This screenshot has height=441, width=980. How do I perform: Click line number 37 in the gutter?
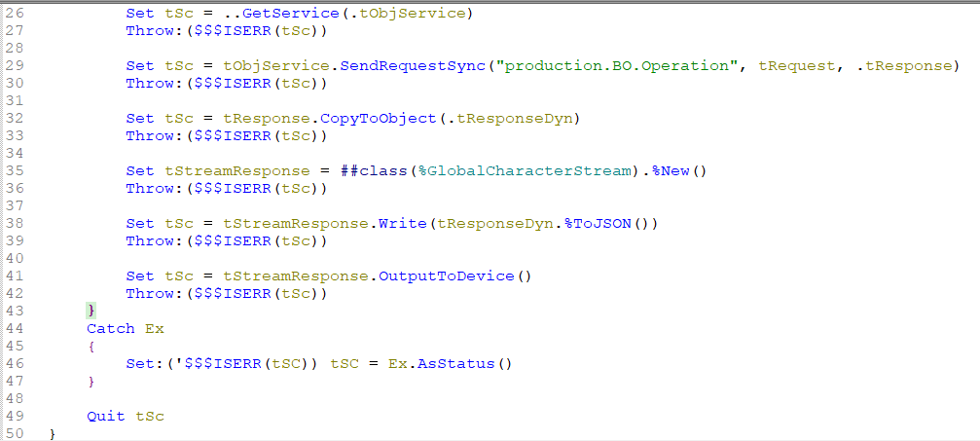click(x=14, y=205)
